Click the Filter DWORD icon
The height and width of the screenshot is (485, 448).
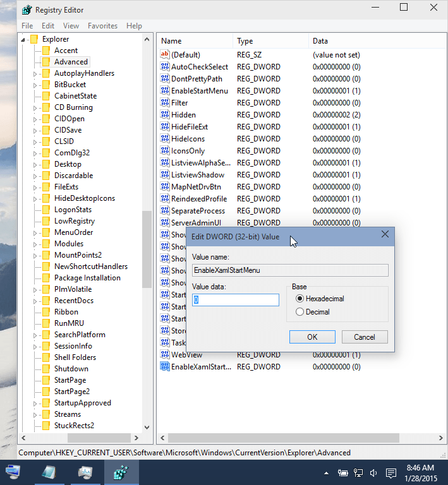point(165,102)
